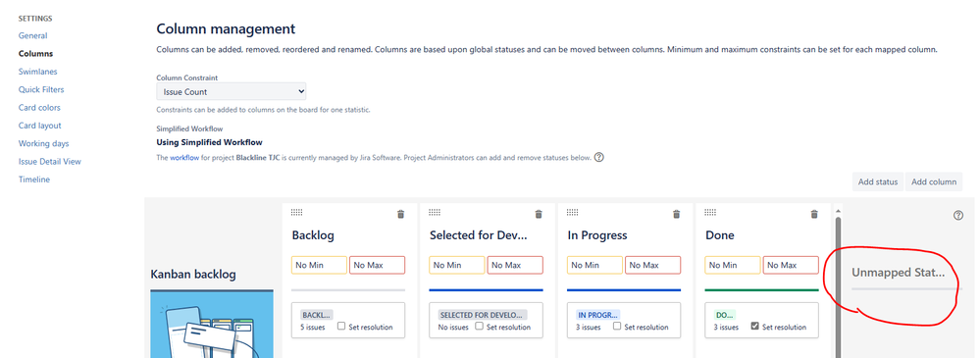Click drag handle icon on Done column

tap(710, 213)
